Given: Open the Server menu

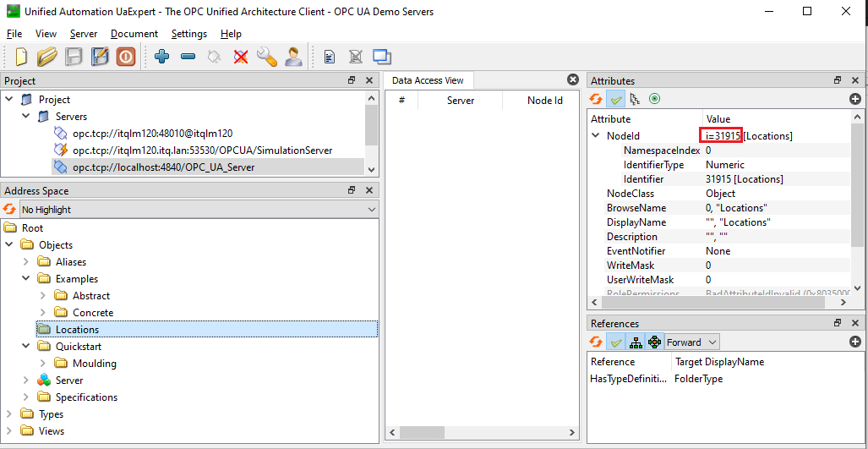Looking at the screenshot, I should (x=84, y=34).
